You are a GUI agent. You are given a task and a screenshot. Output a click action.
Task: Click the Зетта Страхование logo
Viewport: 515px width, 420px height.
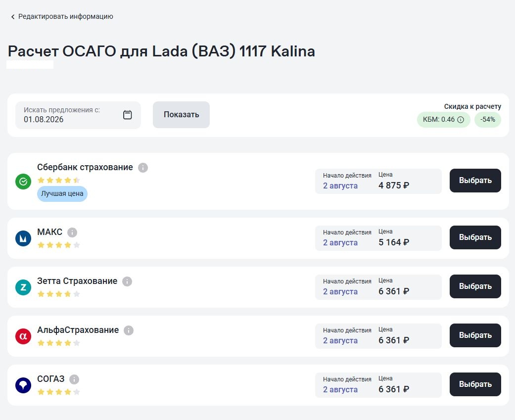23,287
